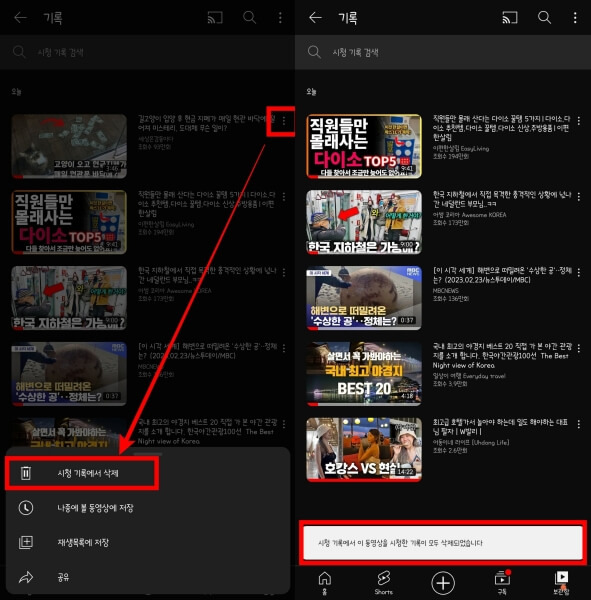Tap the magnifier in the right screen's top bar
The height and width of the screenshot is (600, 591).
(544, 18)
